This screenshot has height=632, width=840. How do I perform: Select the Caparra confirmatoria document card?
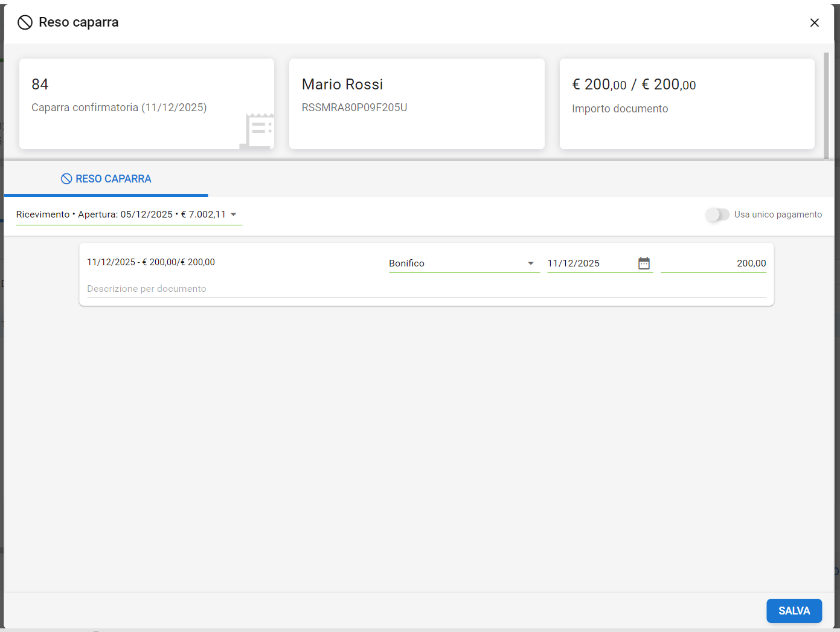(x=146, y=103)
